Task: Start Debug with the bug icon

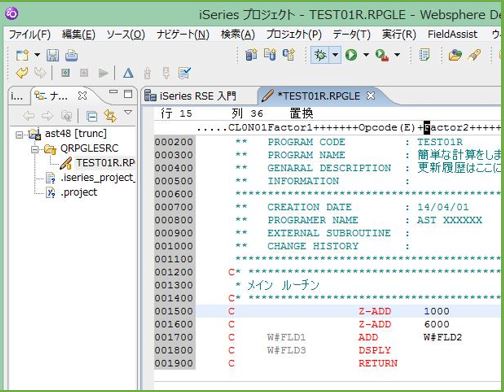Action: [320, 55]
